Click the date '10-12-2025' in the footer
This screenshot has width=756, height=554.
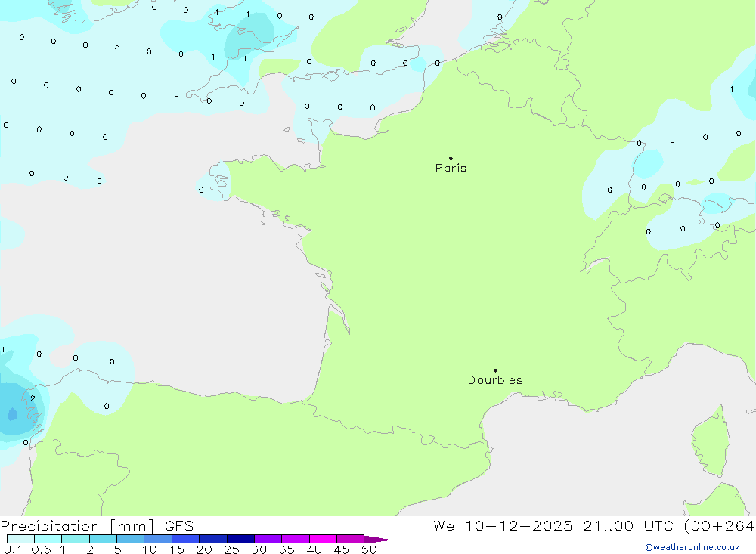tap(519, 526)
